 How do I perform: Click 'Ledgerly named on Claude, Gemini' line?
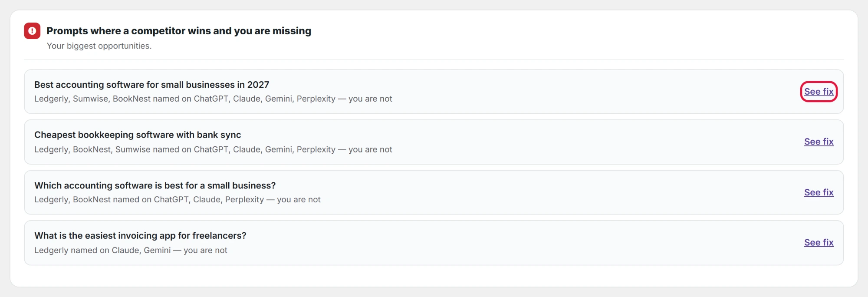(x=131, y=251)
